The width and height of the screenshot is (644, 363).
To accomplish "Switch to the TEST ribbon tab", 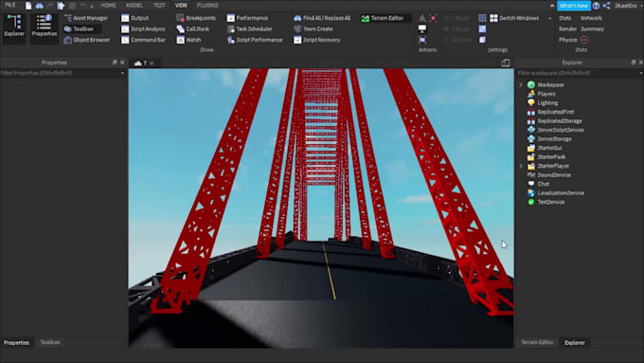I will click(x=159, y=6).
